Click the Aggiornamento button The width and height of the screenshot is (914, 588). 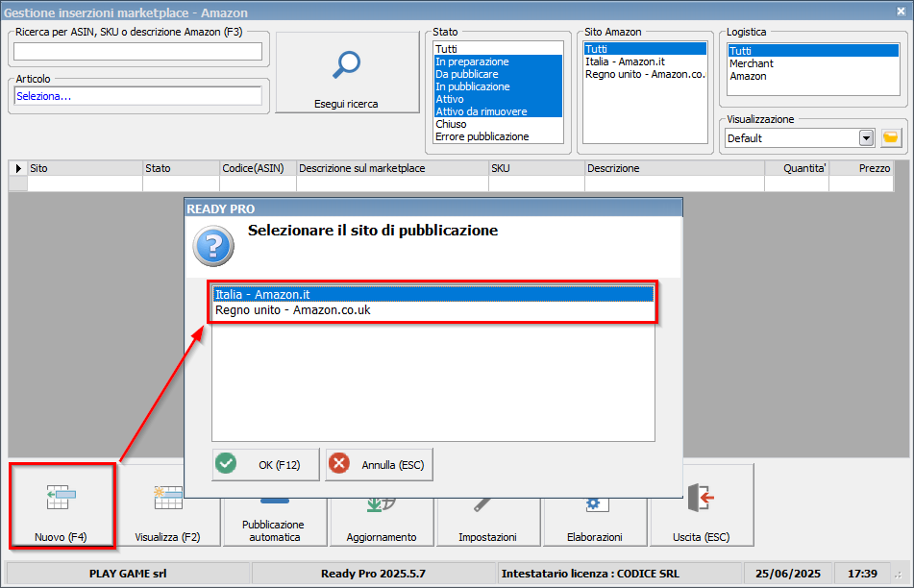pos(382,523)
